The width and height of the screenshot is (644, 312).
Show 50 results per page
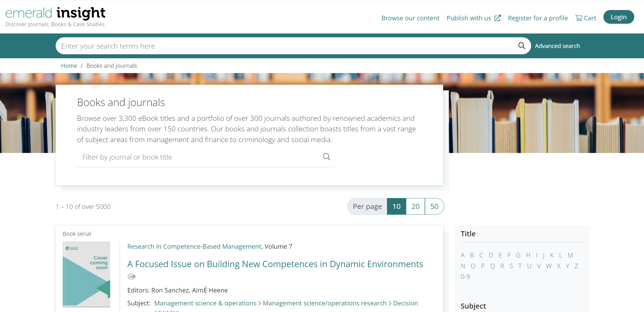434,206
